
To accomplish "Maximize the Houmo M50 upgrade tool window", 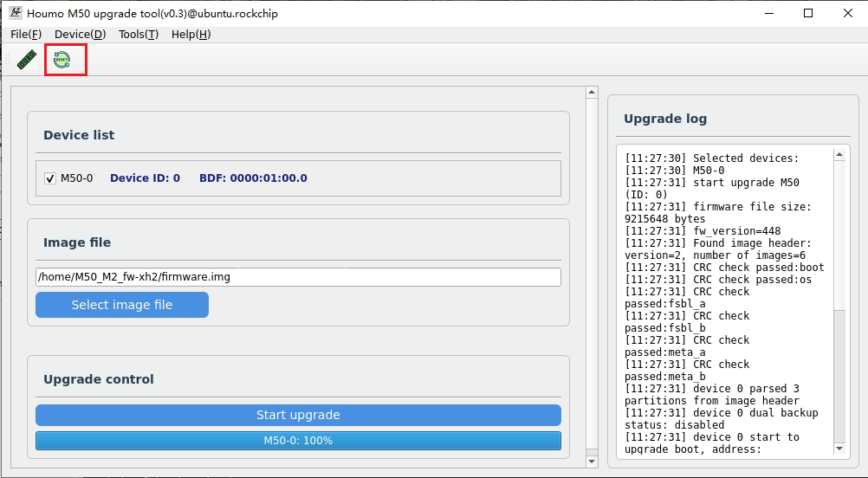I will click(808, 13).
